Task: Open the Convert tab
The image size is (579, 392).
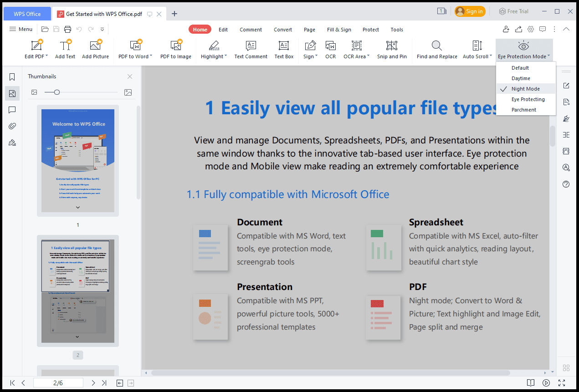Action: click(283, 30)
